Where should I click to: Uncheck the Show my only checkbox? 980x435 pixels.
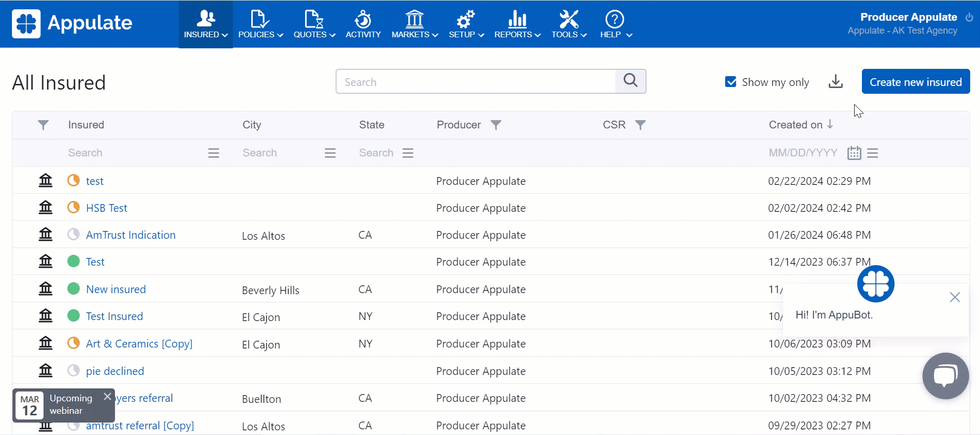pos(731,82)
